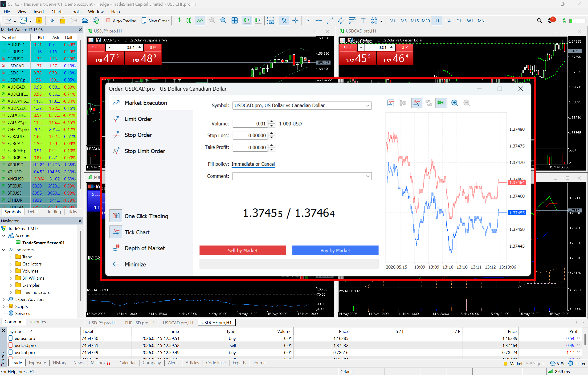588x375 pixels.
Task: Zoom in the order dialog tick chart
Action: pyautogui.click(x=455, y=103)
